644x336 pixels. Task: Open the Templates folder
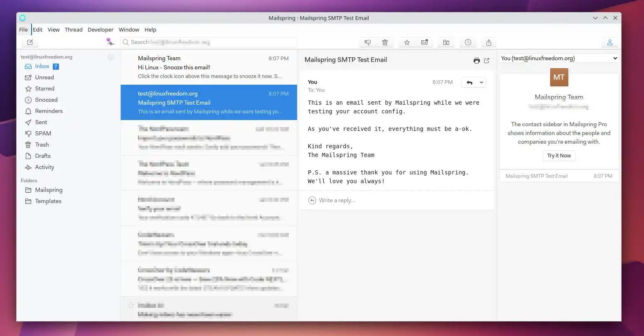coord(48,201)
